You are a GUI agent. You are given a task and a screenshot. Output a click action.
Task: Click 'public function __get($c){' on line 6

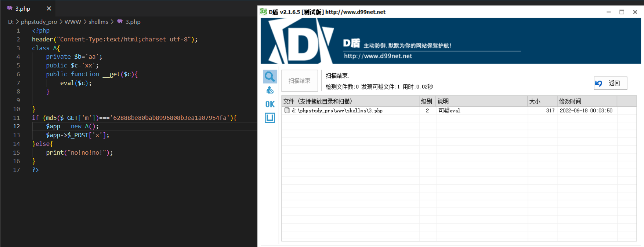coord(92,74)
